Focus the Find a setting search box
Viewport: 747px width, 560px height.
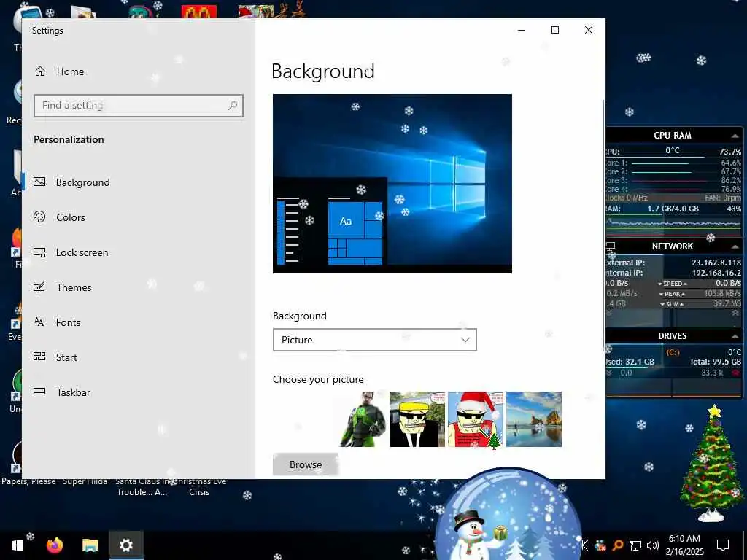(139, 105)
